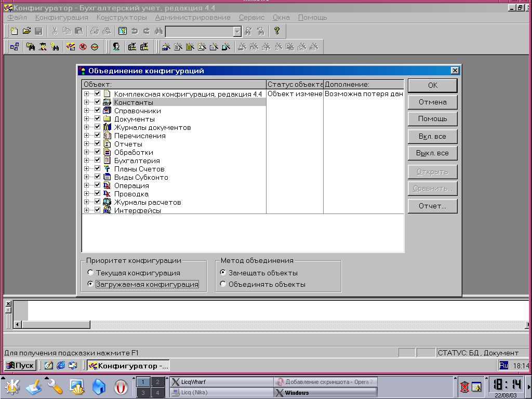Click the Выкл. все button
This screenshot has height=399, width=532.
point(433,153)
